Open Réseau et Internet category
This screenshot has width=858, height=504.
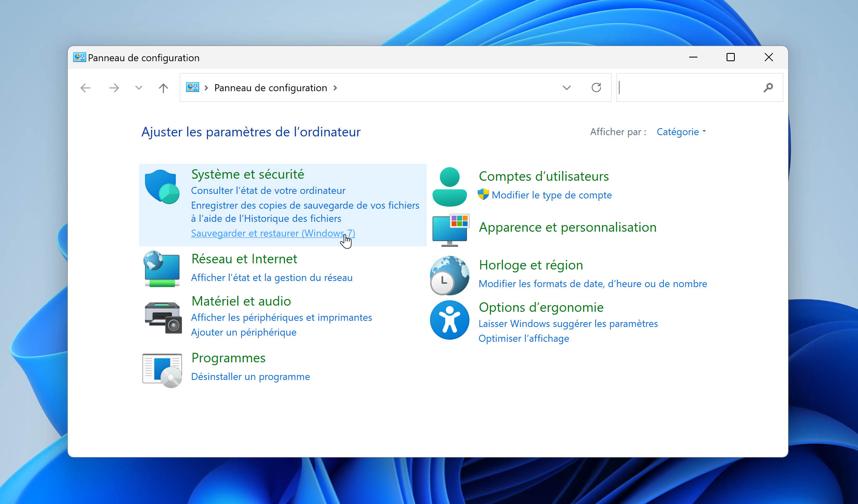pos(244,259)
